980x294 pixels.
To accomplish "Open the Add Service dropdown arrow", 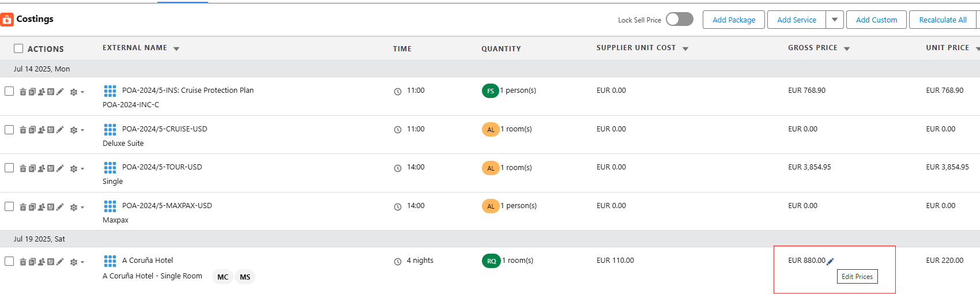I will tap(835, 20).
